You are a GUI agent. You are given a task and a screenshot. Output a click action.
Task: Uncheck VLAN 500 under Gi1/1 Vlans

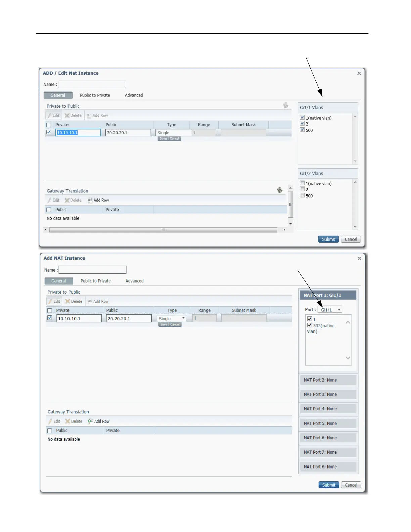tap(302, 130)
